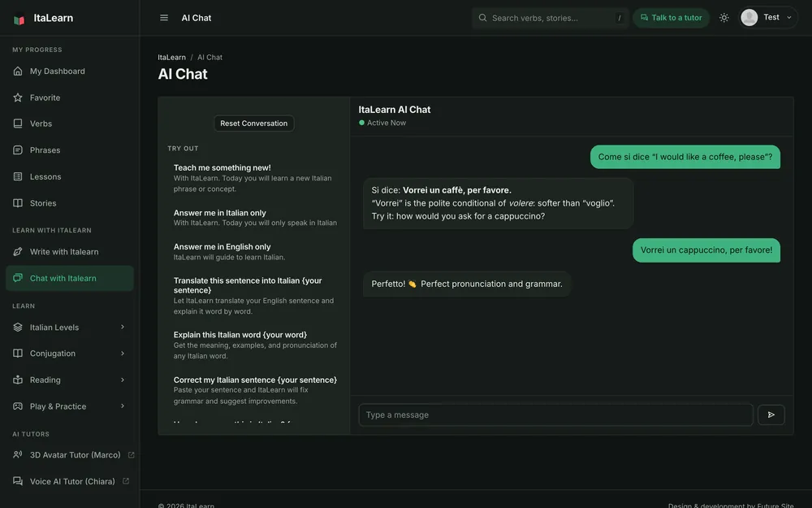Go to Favorite section
This screenshot has width=812, height=508.
(x=69, y=98)
